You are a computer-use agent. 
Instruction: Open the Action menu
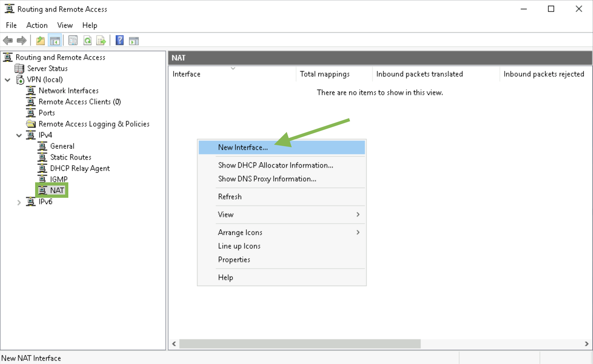point(37,25)
